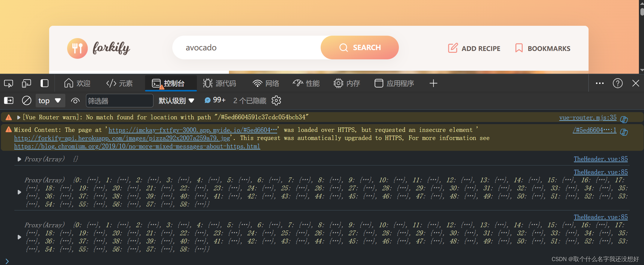Click the forkify logo icon

[77, 48]
